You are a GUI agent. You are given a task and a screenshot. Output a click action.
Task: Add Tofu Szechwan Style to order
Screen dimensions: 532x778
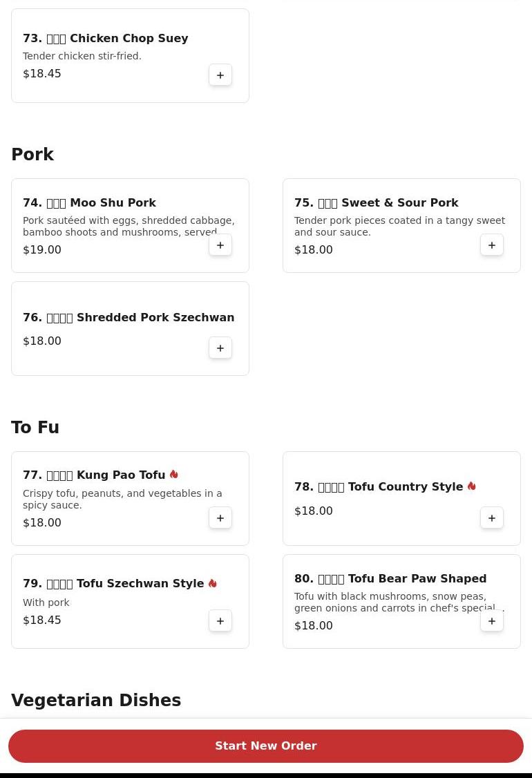tap(220, 621)
